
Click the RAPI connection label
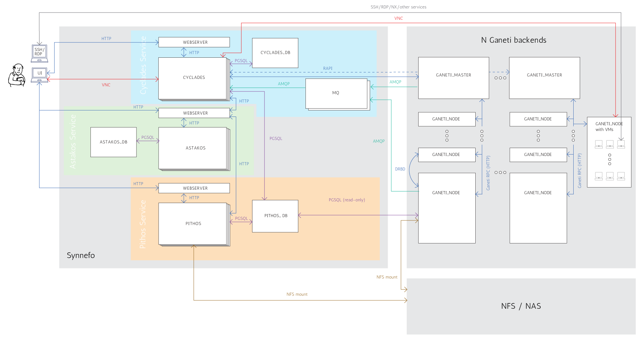[327, 68]
